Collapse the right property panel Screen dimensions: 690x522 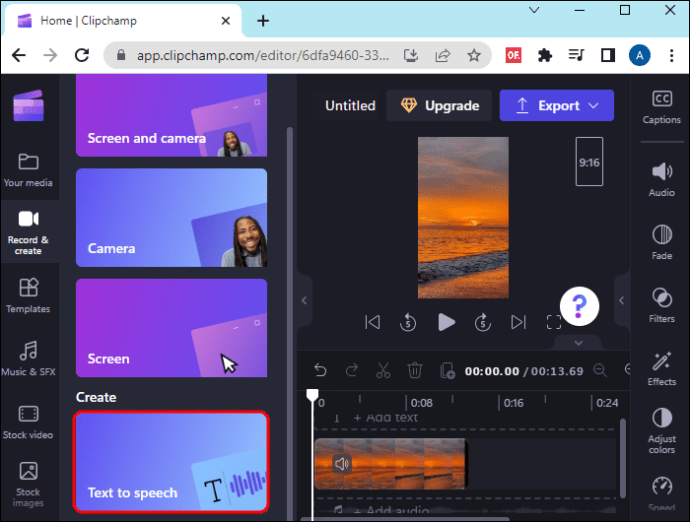(621, 301)
